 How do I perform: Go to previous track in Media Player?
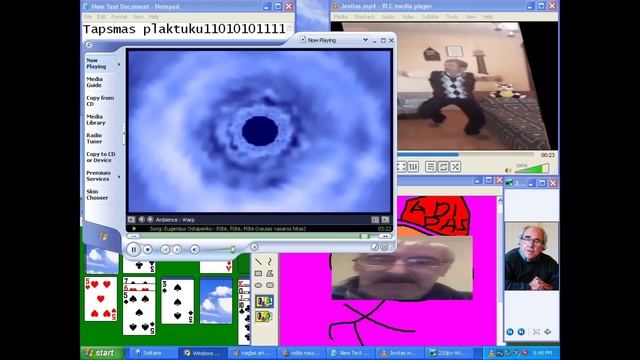[165, 249]
